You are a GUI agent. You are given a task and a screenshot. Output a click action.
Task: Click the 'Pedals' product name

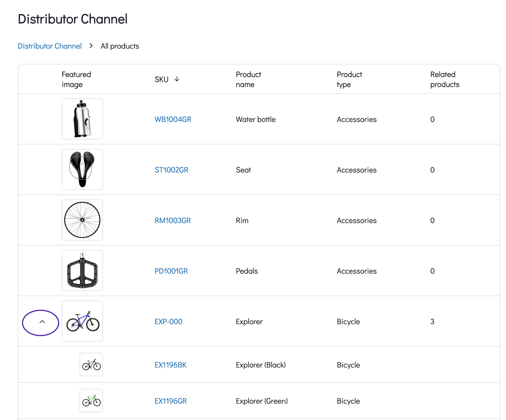point(247,271)
